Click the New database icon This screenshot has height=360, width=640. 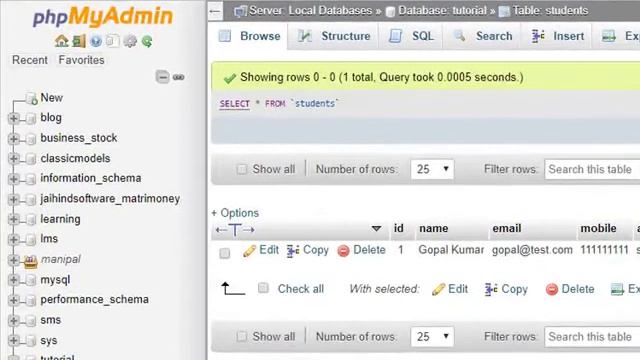tap(31, 98)
